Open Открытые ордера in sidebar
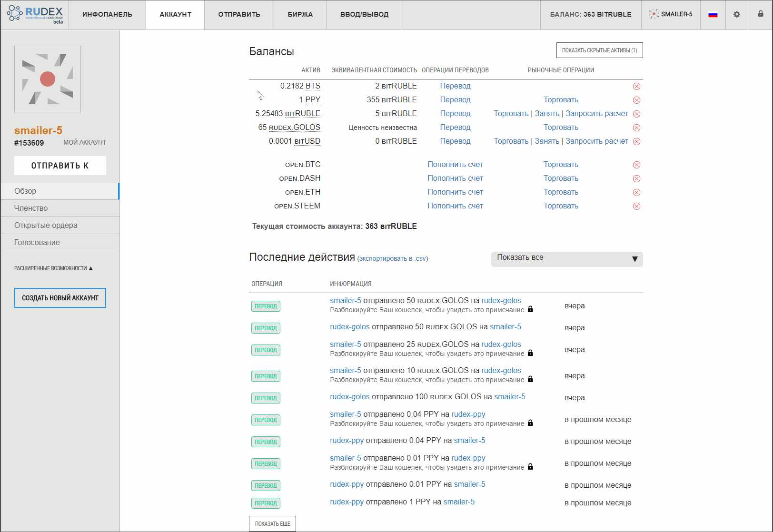 tap(59, 225)
